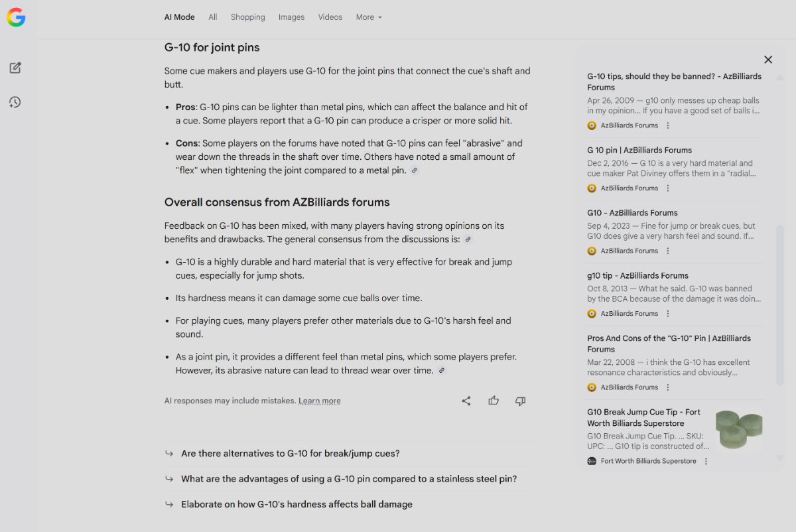Click the Learn more link

(x=319, y=401)
